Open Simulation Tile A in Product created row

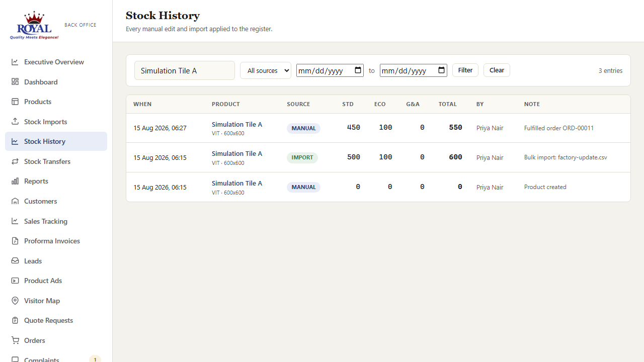(x=237, y=183)
